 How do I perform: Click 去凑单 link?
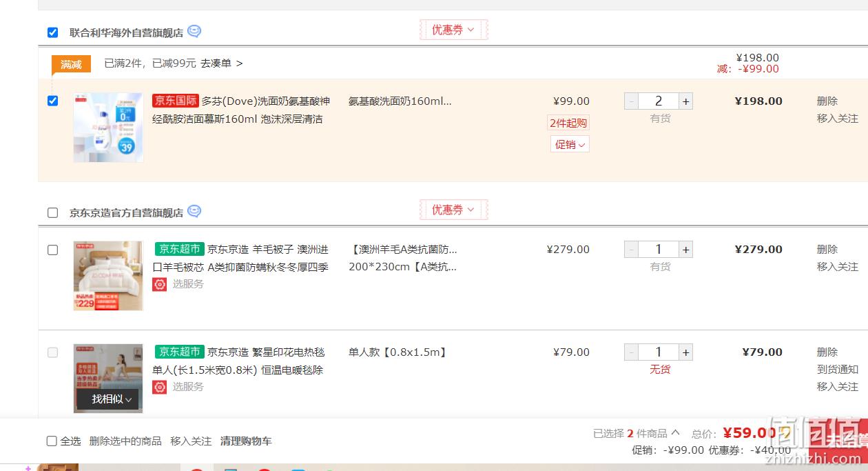pos(222,63)
